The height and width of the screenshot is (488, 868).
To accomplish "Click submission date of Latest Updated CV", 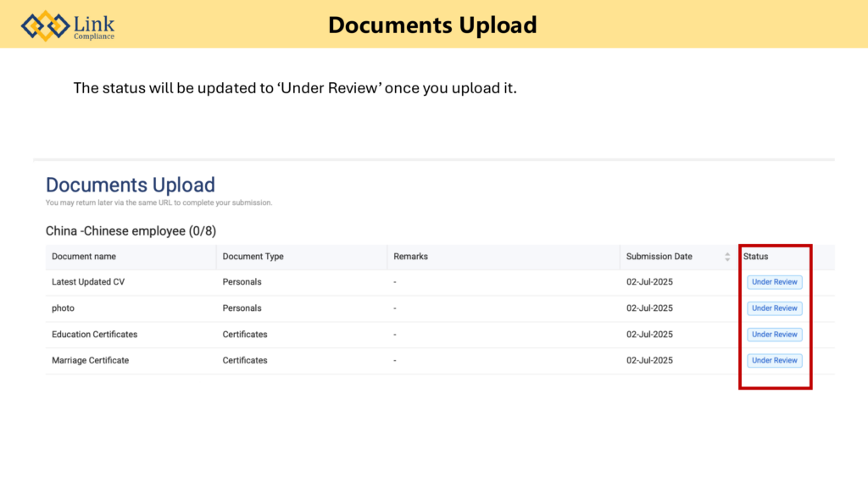I will tap(649, 282).
